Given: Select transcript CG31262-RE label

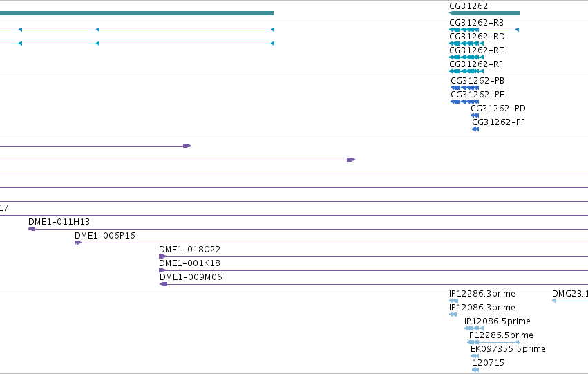Looking at the screenshot, I should 477,50.
